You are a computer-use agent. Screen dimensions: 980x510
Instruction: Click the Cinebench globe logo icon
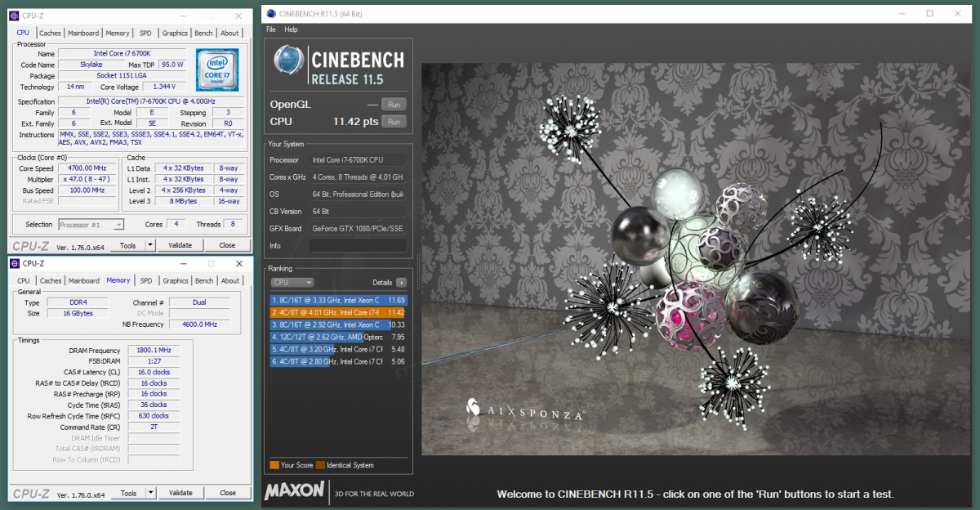[x=289, y=60]
